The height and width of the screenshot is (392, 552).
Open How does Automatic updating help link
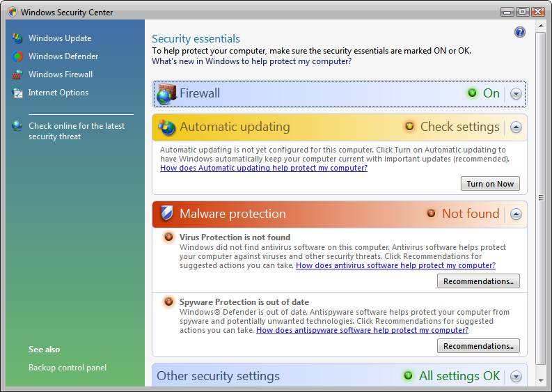pyautogui.click(x=264, y=168)
